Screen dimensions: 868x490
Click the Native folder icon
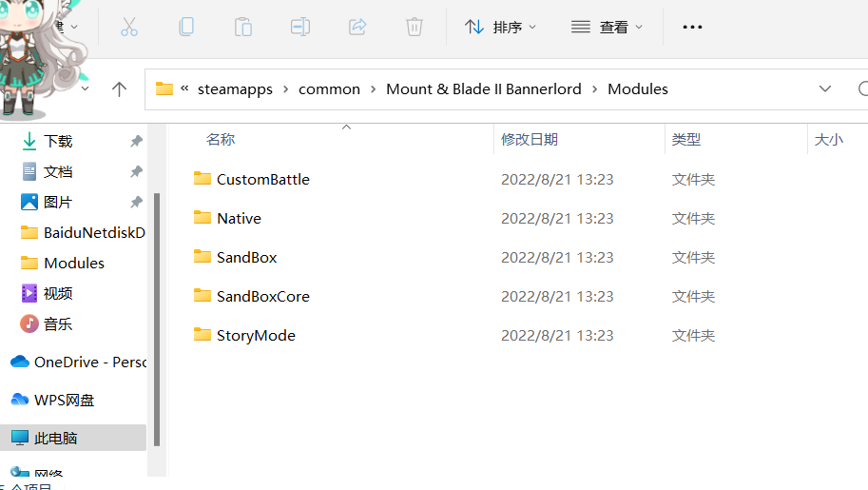tap(203, 217)
